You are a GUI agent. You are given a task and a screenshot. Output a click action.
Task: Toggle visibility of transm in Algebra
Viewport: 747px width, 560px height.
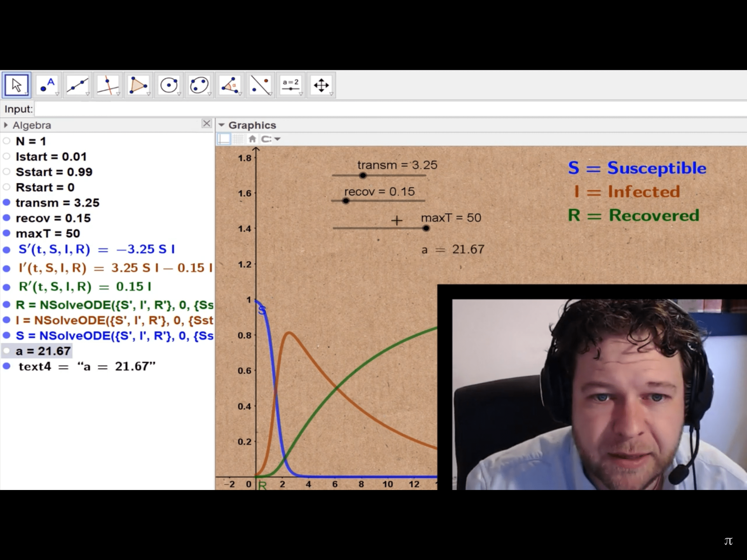[x=6, y=203]
